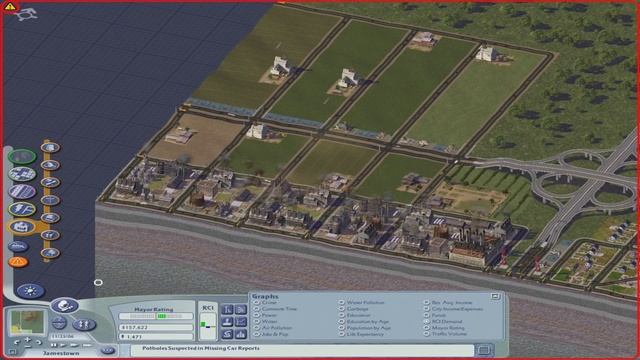
Task: Select the Commute Time graph radio button
Action: [x=257, y=309]
